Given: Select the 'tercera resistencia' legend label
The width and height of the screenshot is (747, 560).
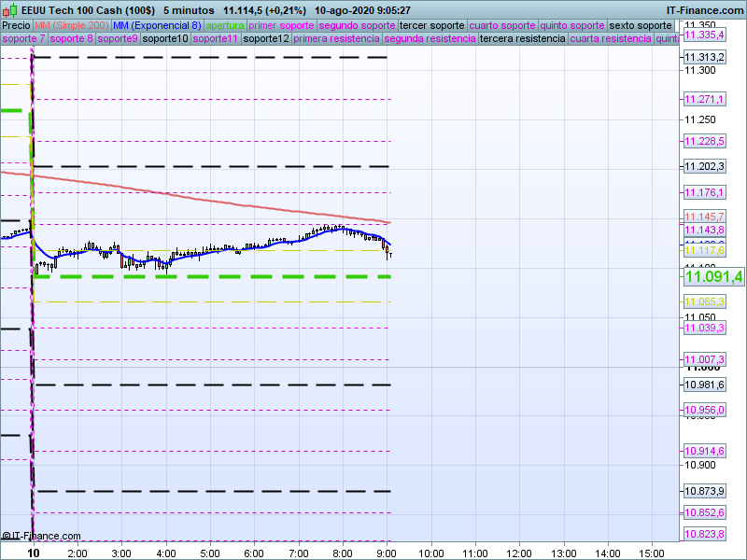Looking at the screenshot, I should (x=521, y=39).
